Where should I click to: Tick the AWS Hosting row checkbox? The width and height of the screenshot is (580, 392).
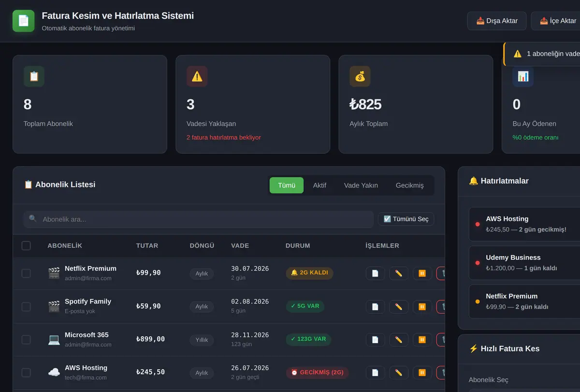coord(26,372)
